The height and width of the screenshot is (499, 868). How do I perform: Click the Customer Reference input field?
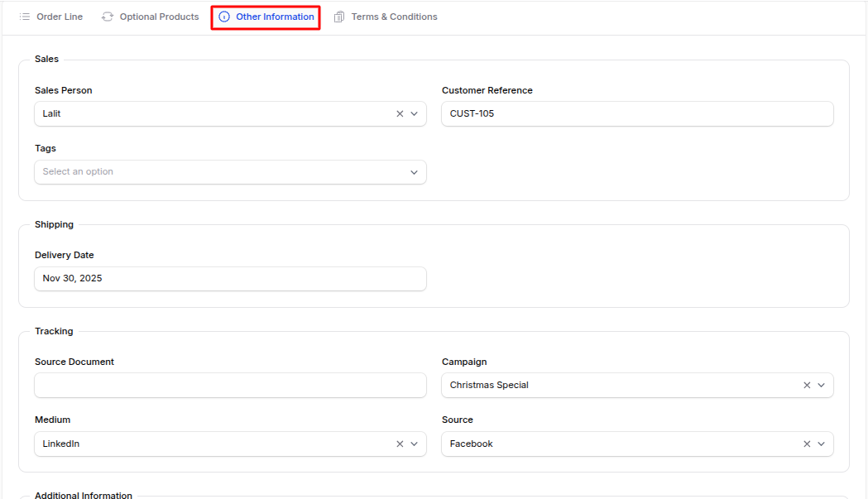coord(637,113)
